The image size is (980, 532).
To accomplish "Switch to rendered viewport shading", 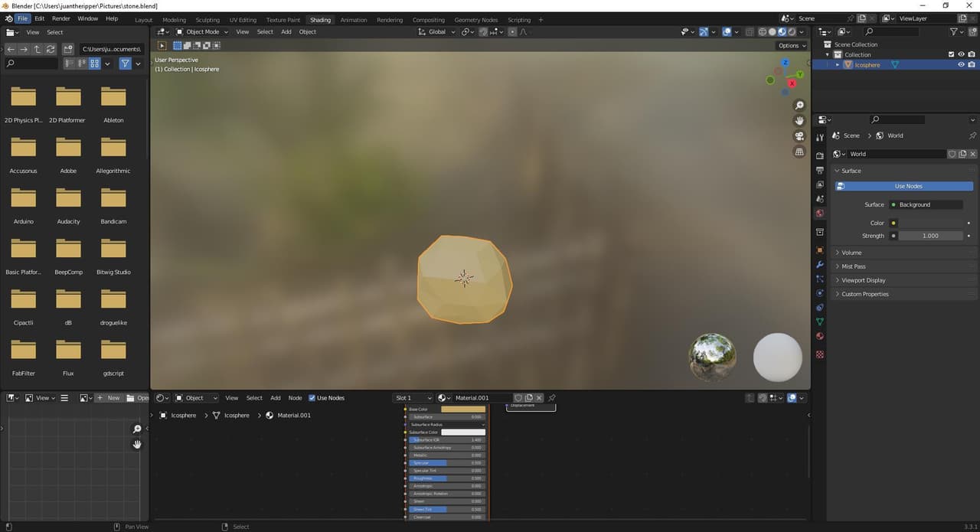I will point(792,31).
